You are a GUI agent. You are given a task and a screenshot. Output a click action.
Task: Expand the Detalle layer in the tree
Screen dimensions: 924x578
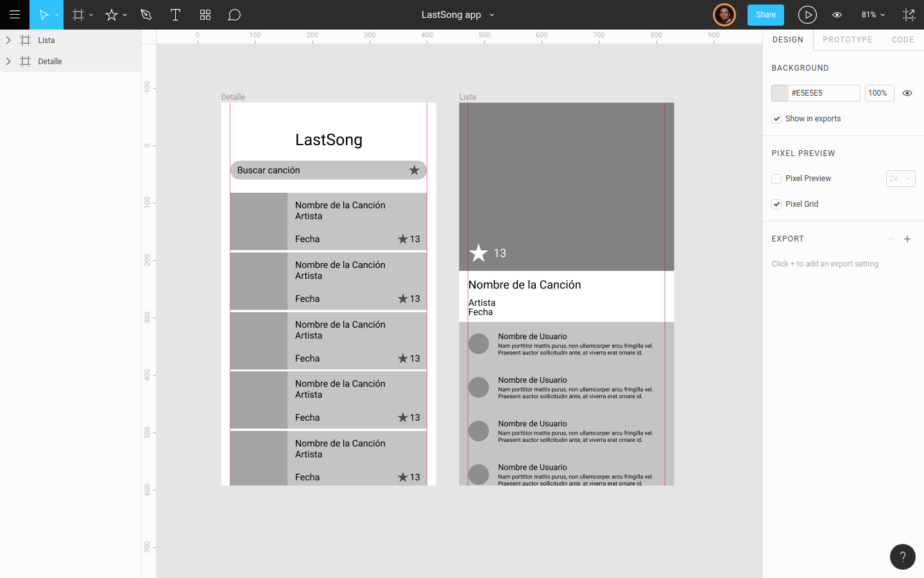pos(8,62)
